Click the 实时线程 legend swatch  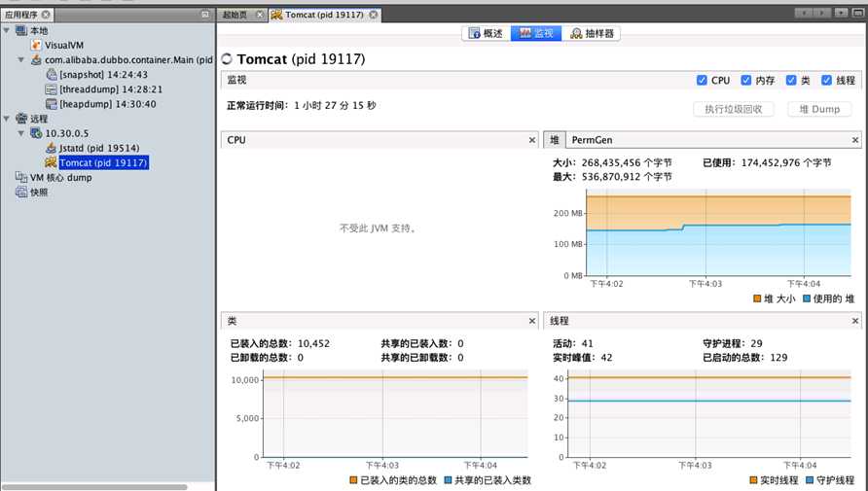click(753, 480)
